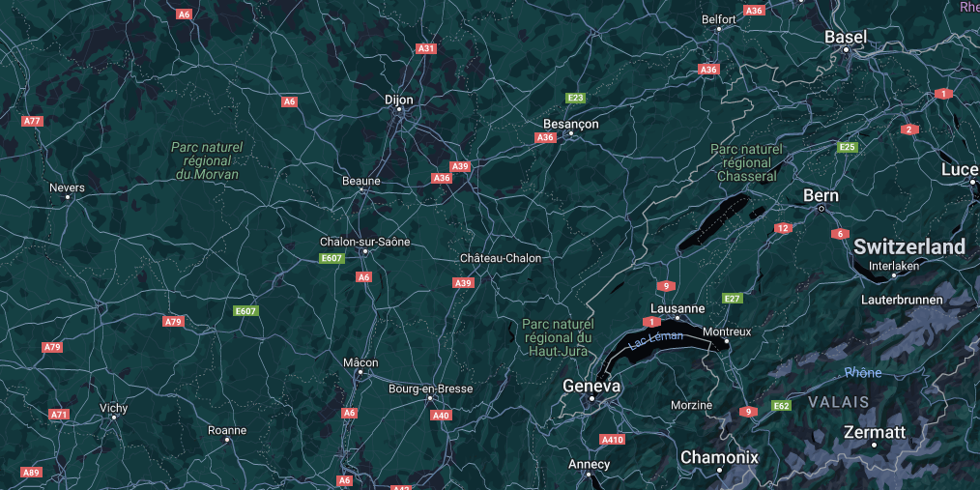This screenshot has height=490, width=980.
Task: Click the Château-Chalon place label
Action: [501, 258]
